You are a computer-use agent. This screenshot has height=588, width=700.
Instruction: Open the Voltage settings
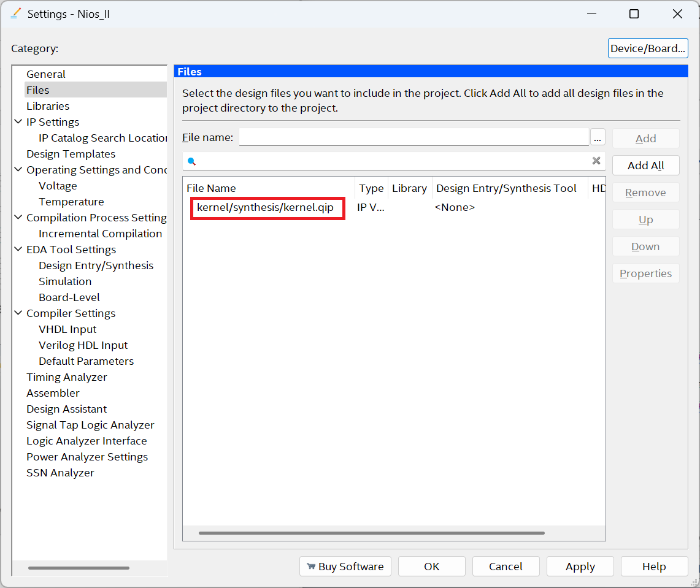58,186
